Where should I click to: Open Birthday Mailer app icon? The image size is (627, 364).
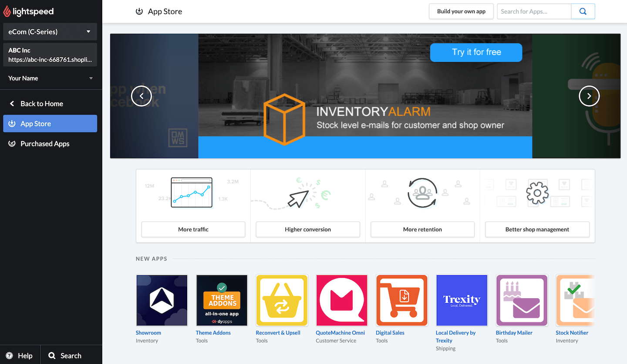tap(522, 300)
